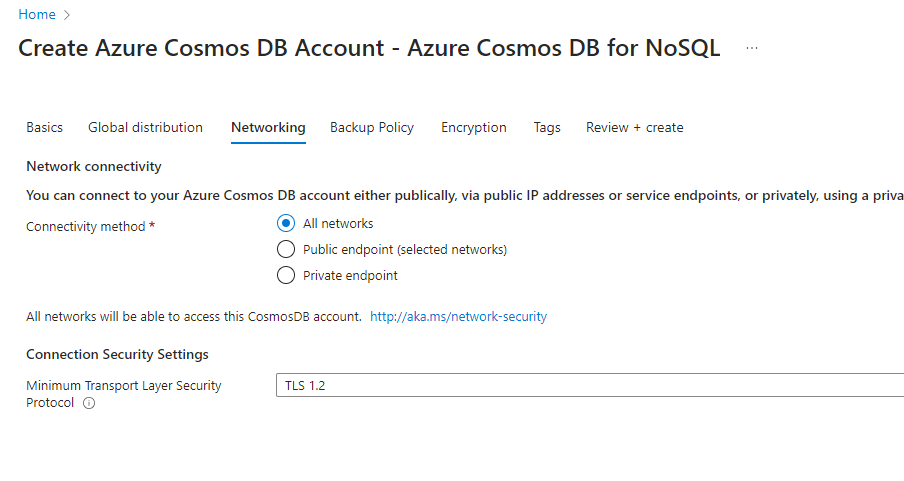
Task: Click the Connectivity method label
Action: (85, 227)
